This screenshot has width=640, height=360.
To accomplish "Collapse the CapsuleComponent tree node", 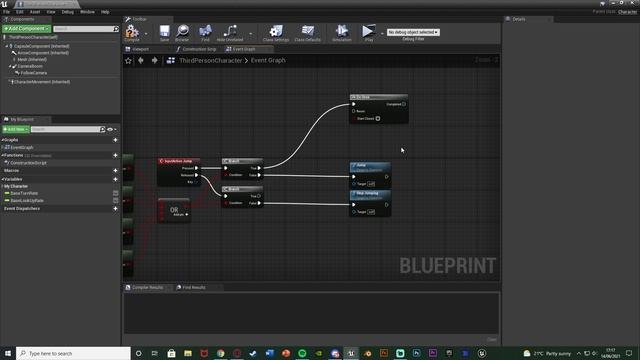I will (7, 47).
